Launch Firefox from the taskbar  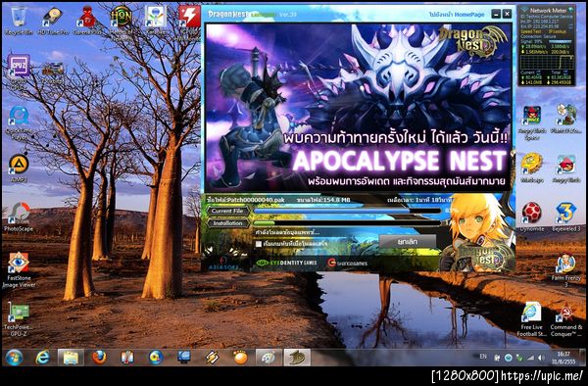click(99, 358)
